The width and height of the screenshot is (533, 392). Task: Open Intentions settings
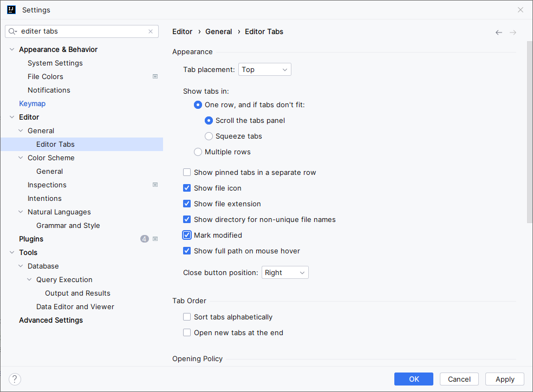[44, 198]
